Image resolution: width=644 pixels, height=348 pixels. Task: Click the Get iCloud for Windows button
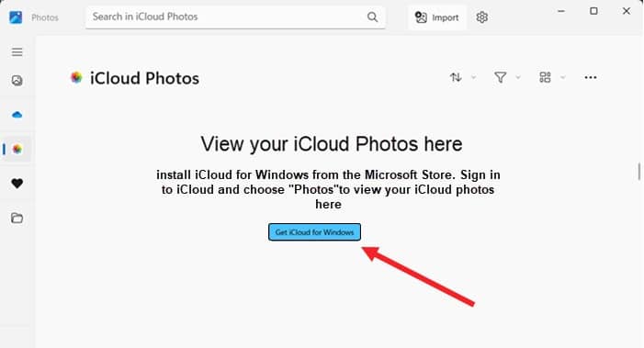pos(314,232)
